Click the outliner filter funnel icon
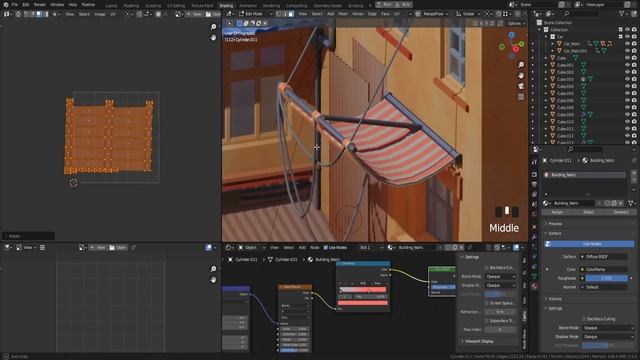 pos(622,14)
